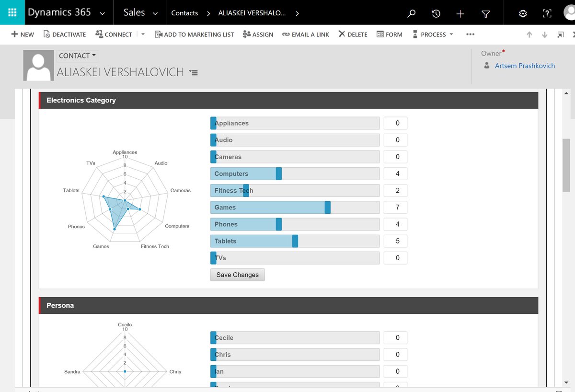Click the Tablets value field showing 5

pyautogui.click(x=395, y=241)
